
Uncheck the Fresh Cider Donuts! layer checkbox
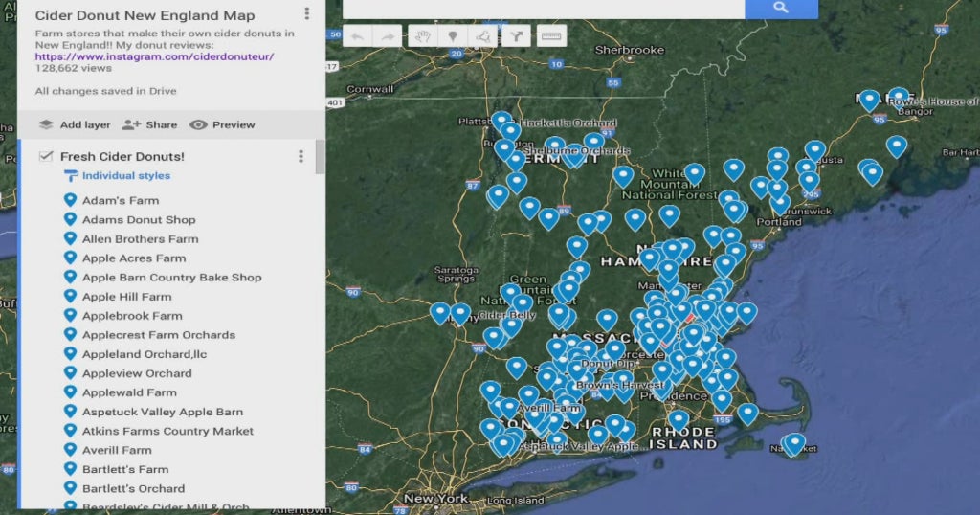45,156
